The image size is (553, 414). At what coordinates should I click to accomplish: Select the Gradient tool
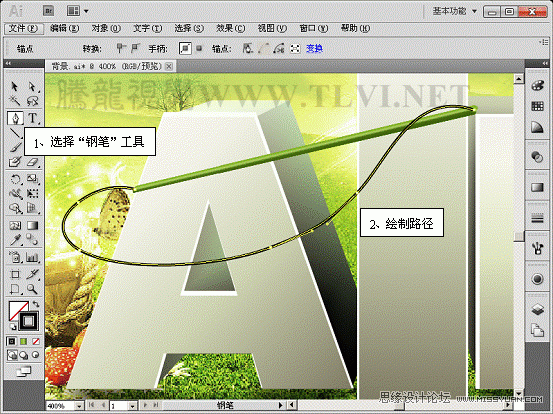tap(32, 225)
